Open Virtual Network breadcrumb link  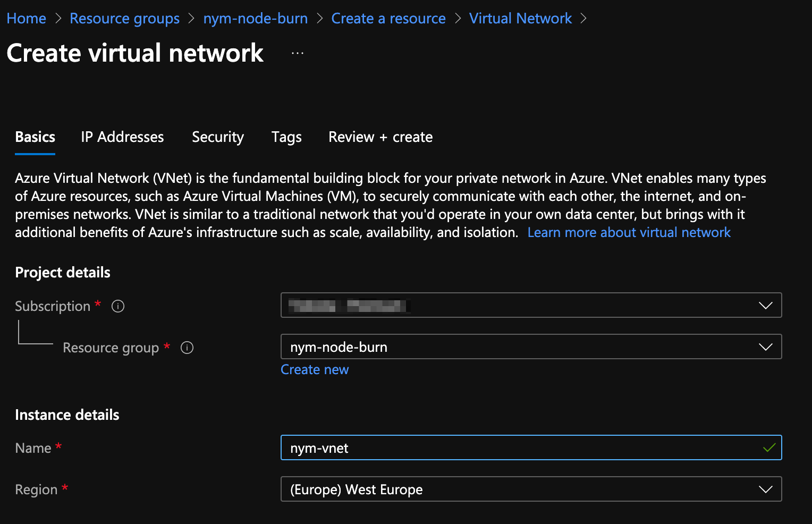520,18
